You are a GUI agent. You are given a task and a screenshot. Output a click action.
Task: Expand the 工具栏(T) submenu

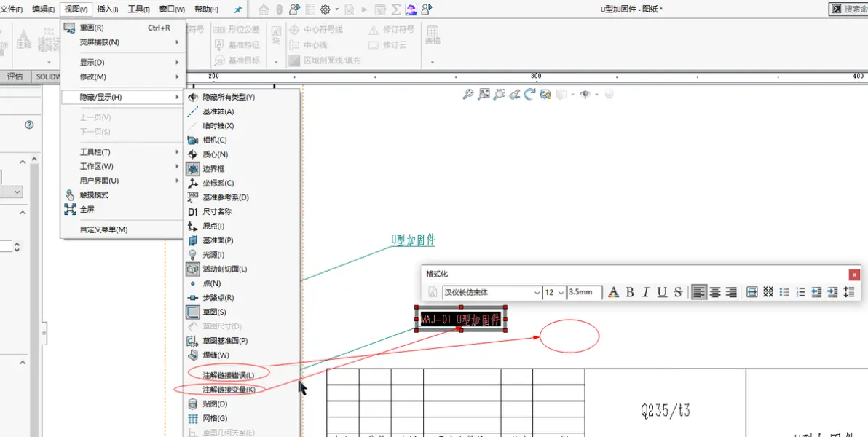pos(122,151)
